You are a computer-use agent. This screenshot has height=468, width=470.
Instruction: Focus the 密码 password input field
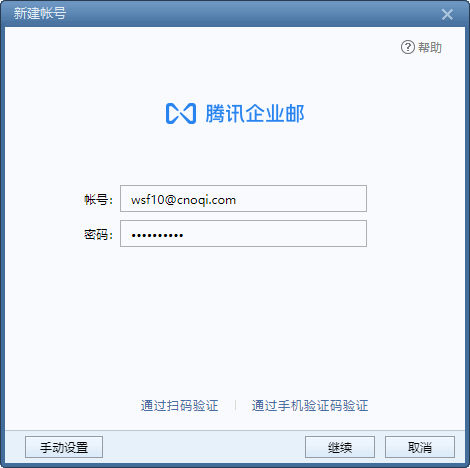pos(243,234)
